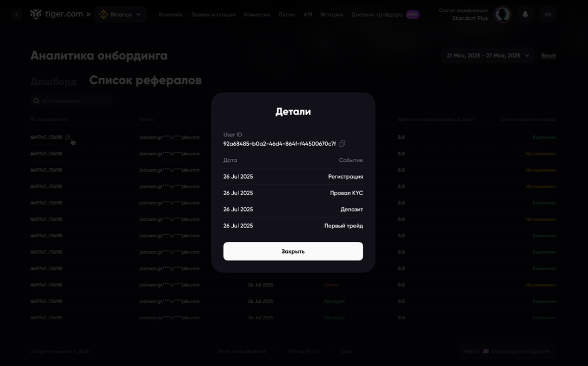Click the Reset link

(548, 56)
